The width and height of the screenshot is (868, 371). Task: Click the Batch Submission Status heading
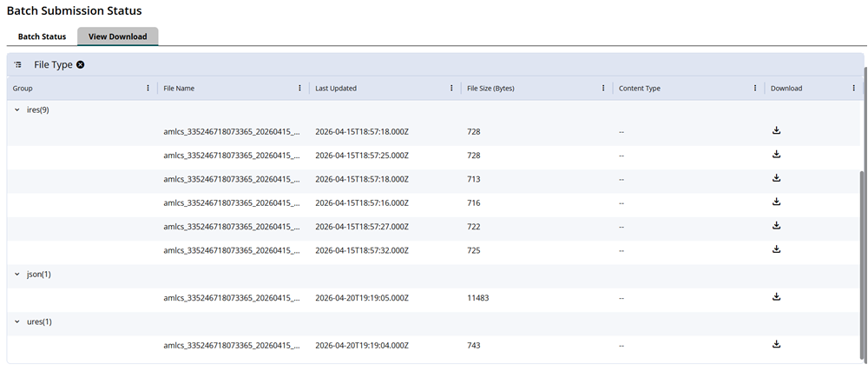coord(74,10)
